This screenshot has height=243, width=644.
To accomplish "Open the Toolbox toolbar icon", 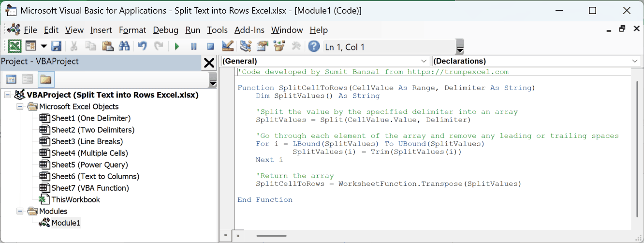I will [296, 46].
